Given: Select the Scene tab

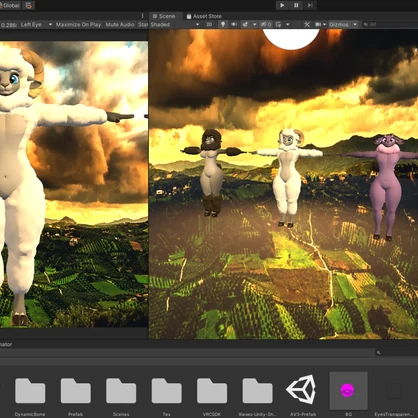Looking at the screenshot, I should (163, 16).
